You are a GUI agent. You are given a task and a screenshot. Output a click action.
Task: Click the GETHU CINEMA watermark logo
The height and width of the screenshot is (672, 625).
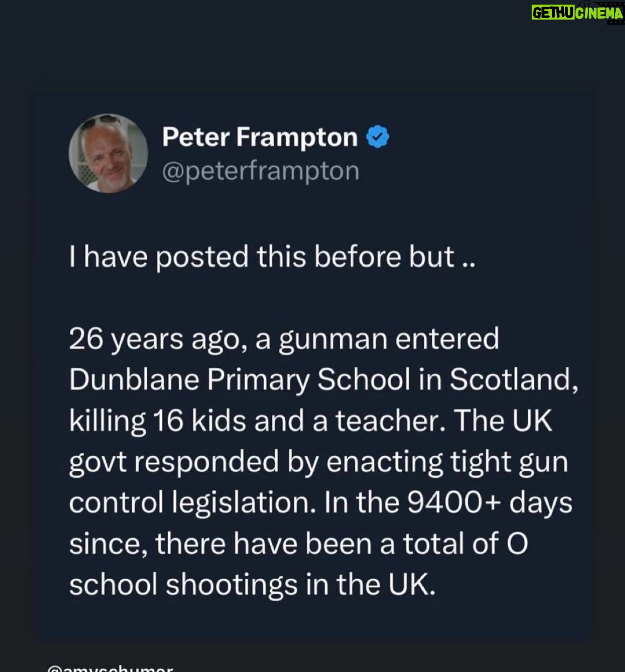[x=577, y=13]
